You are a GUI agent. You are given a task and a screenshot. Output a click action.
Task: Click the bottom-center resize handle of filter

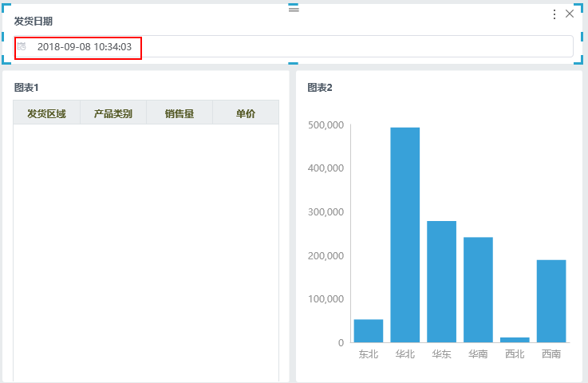tap(294, 63)
